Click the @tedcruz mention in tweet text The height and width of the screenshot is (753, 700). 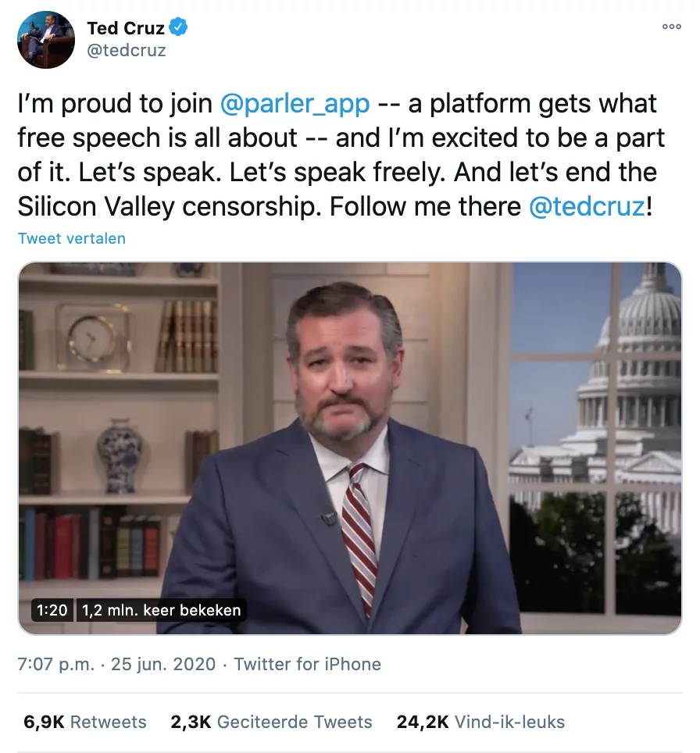[x=587, y=207]
